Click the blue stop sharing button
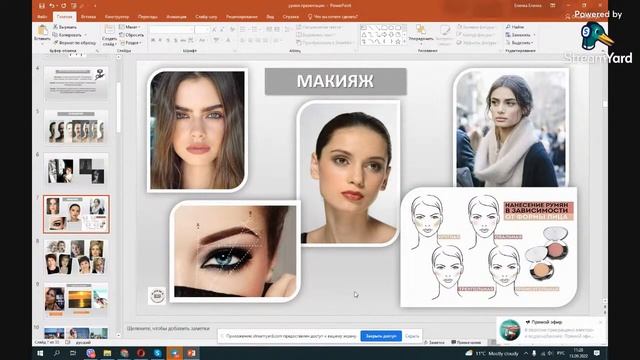The image size is (640, 360). click(381, 336)
